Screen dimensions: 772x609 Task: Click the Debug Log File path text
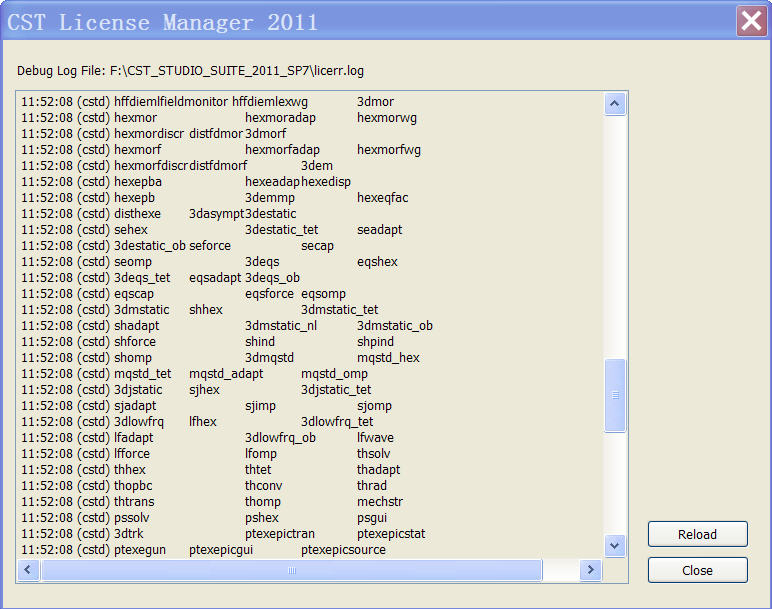pyautogui.click(x=237, y=71)
